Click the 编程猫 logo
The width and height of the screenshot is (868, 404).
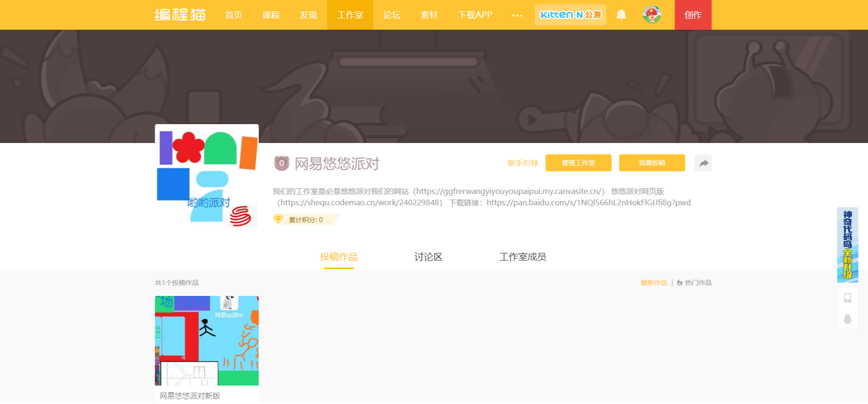(180, 15)
